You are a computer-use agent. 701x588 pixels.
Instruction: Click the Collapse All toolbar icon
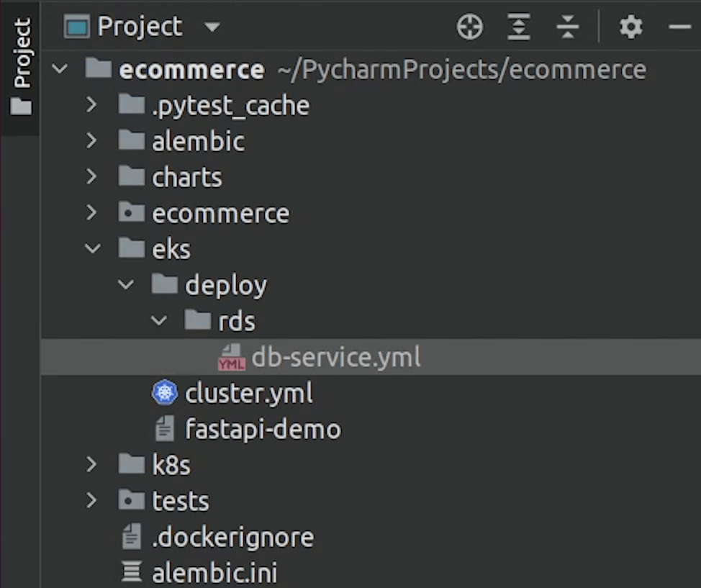pos(568,28)
